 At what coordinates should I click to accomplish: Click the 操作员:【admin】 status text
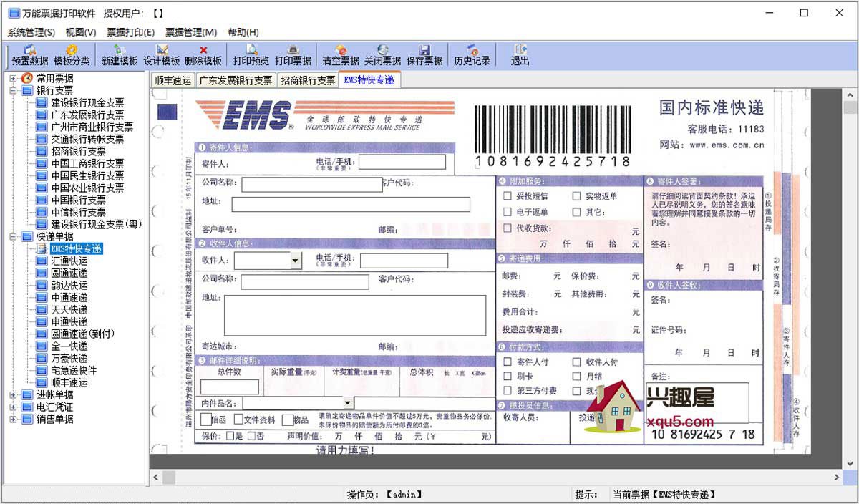click(x=384, y=494)
